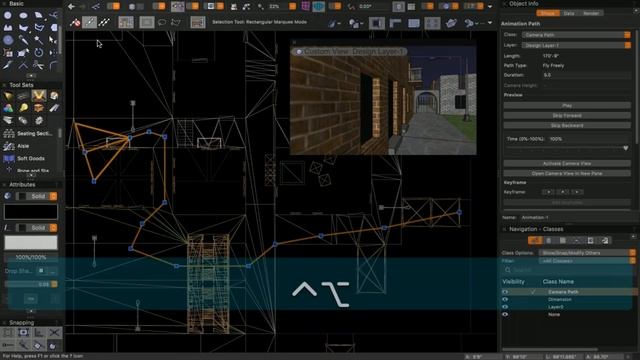Click the Skip Backward button

(567, 125)
